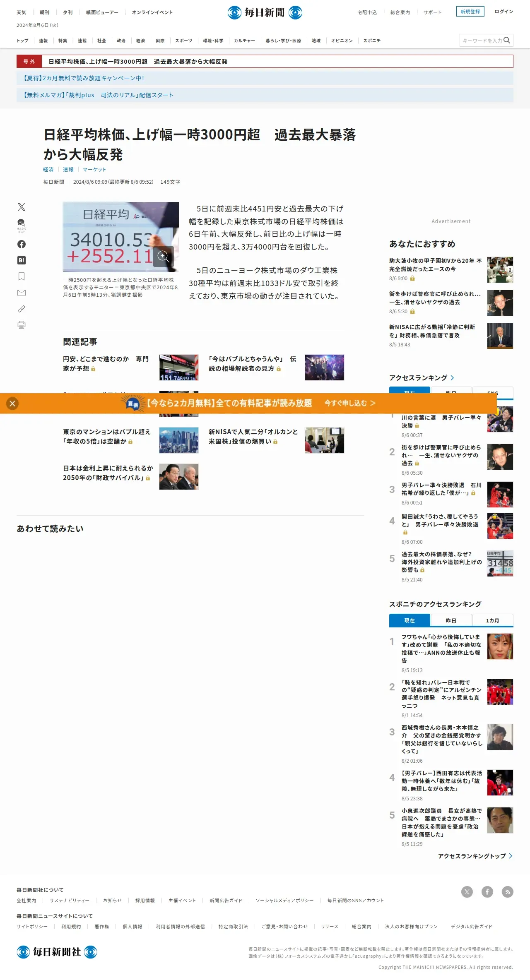Click the search magnifier icon in header

click(x=507, y=40)
